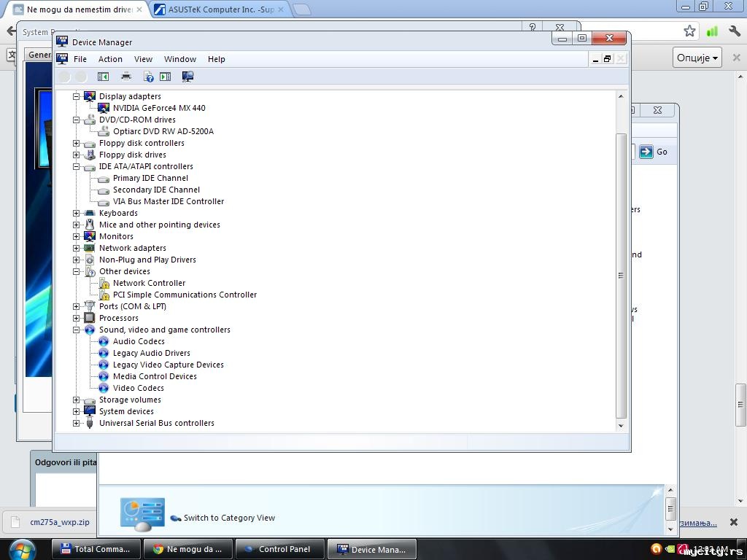Expand Mice and other pointing devices node
The height and width of the screenshot is (560, 747).
76,225
